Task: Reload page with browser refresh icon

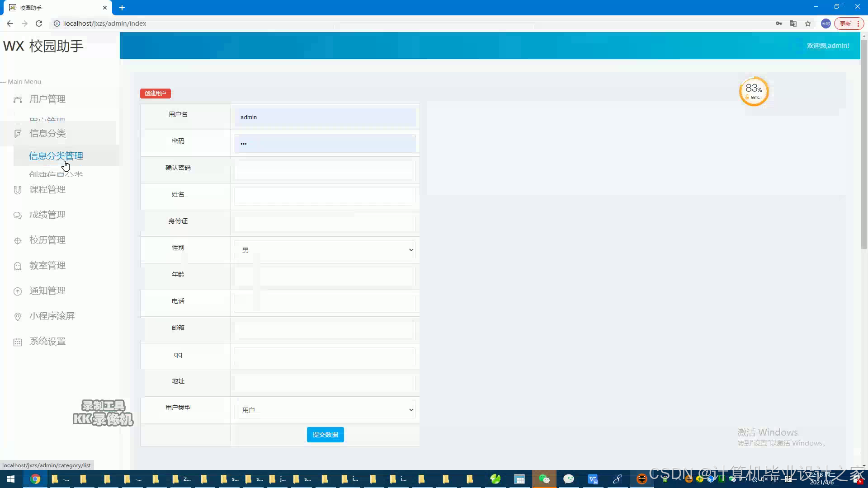Action: point(39,23)
